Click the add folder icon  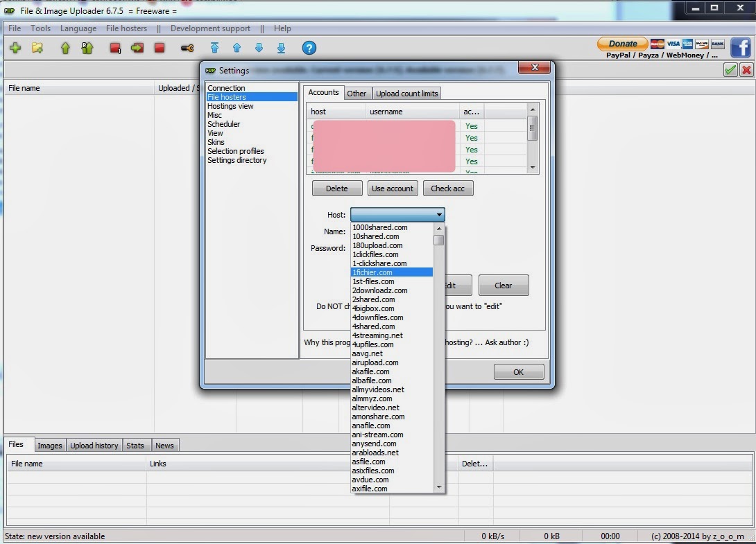pyautogui.click(x=37, y=48)
